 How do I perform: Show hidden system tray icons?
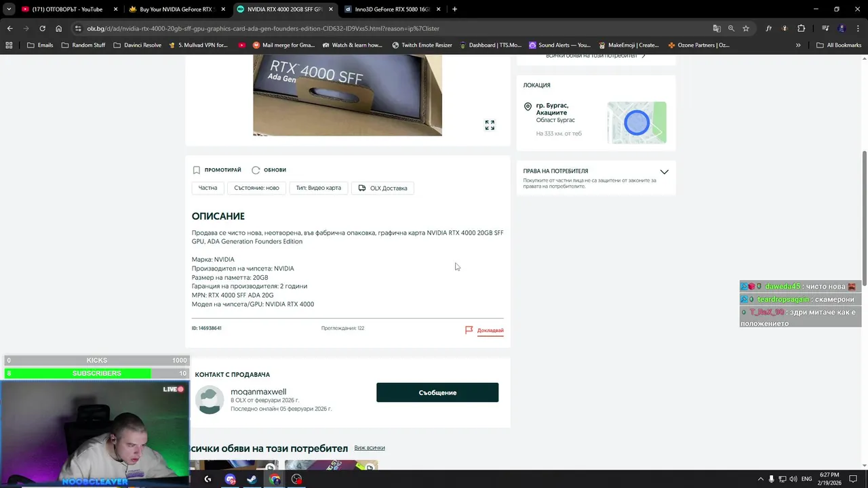[x=760, y=479]
